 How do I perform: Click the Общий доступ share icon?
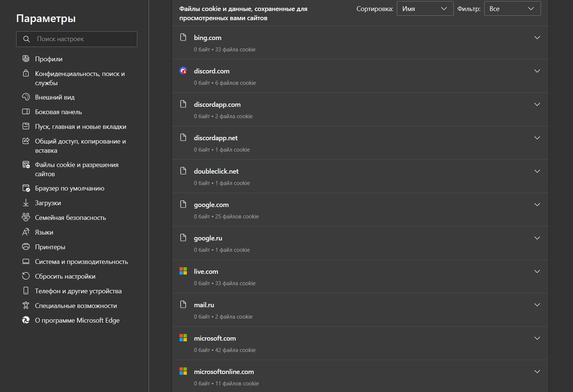pos(26,141)
